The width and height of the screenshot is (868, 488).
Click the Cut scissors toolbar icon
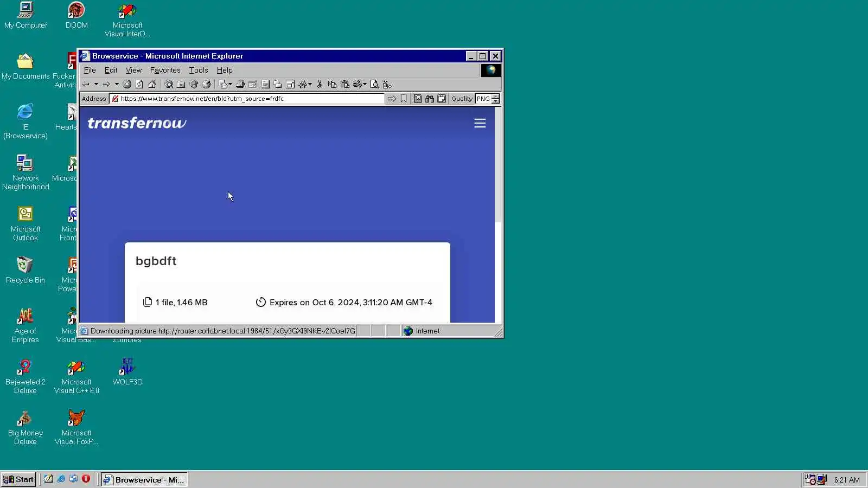tap(320, 84)
